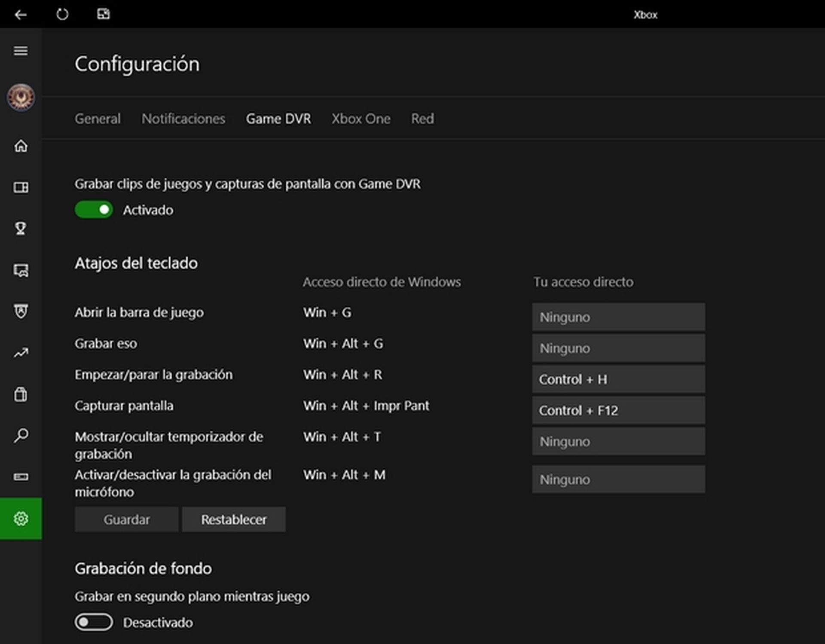825x644 pixels.
Task: Select the Settings gear in the sidebar
Action: [20, 519]
